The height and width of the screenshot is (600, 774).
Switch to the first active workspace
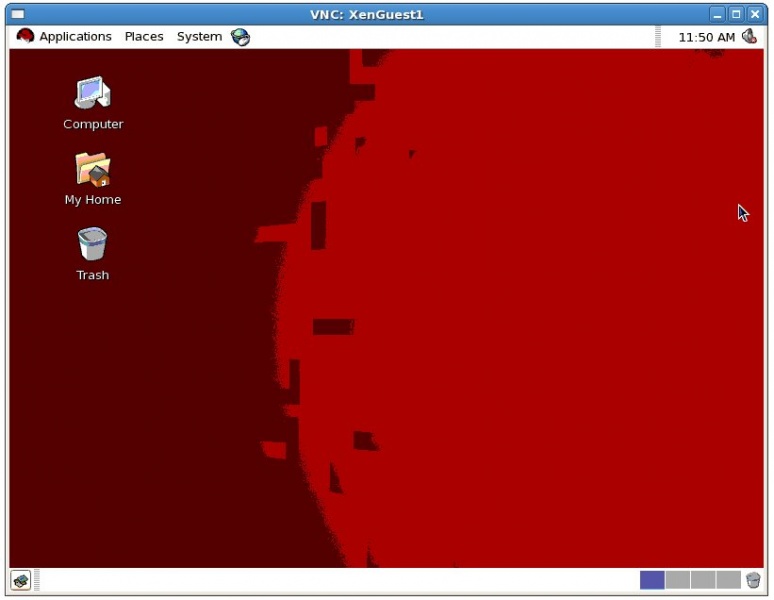point(652,580)
